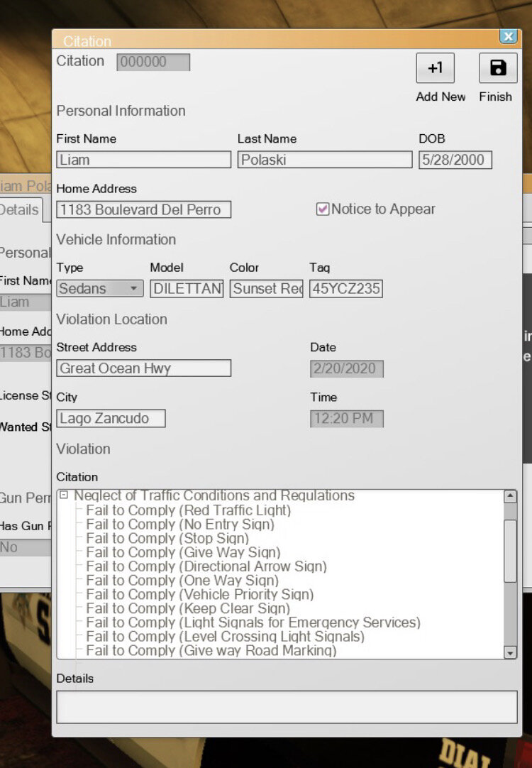
Task: Select Fail to Comply (Red Traffic Light)
Action: click(x=189, y=510)
